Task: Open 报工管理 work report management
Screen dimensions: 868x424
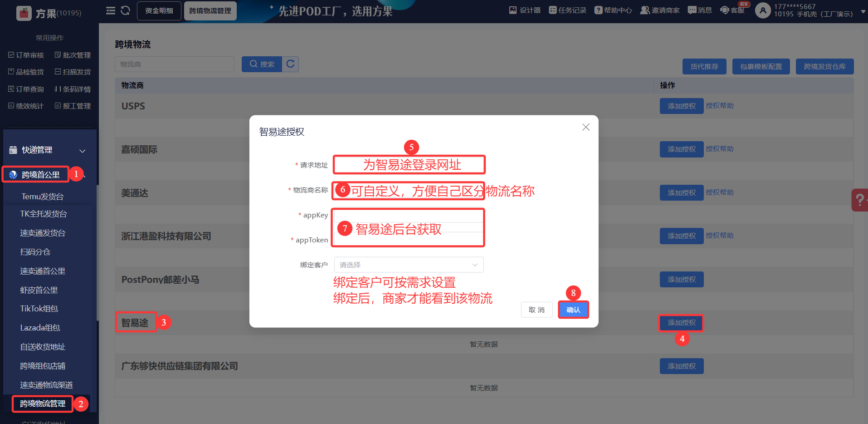Action: click(73, 106)
